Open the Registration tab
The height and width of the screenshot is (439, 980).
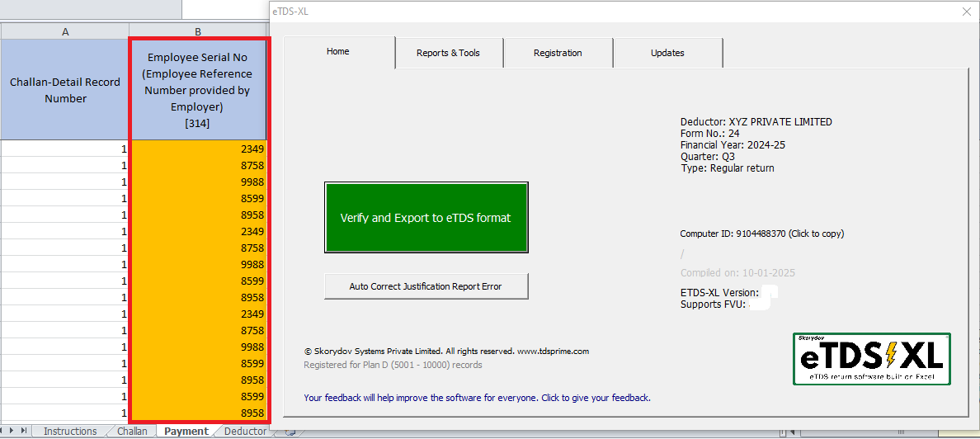[558, 53]
